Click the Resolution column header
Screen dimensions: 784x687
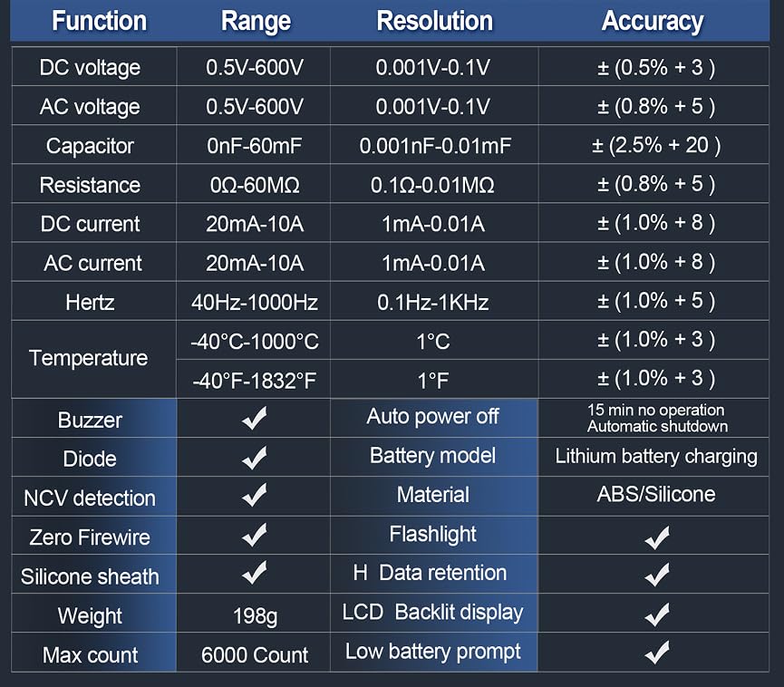[435, 22]
